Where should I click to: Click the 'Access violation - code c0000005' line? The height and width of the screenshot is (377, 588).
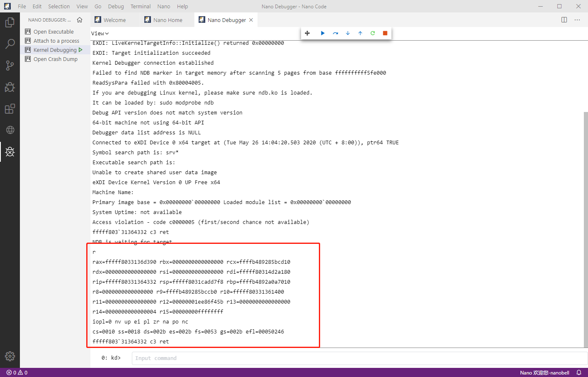(201, 222)
